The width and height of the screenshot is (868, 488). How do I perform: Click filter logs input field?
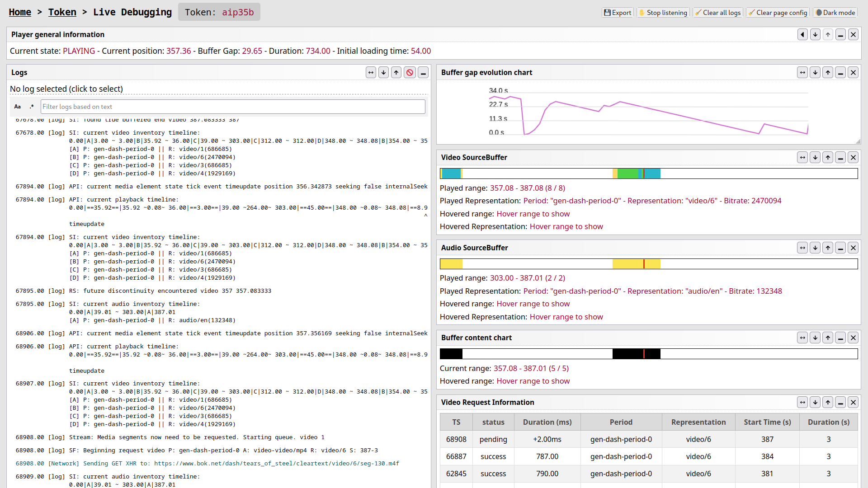pyautogui.click(x=232, y=106)
